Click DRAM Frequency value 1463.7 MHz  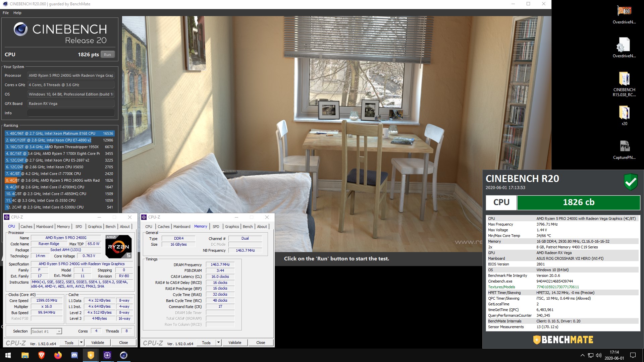[220, 265]
